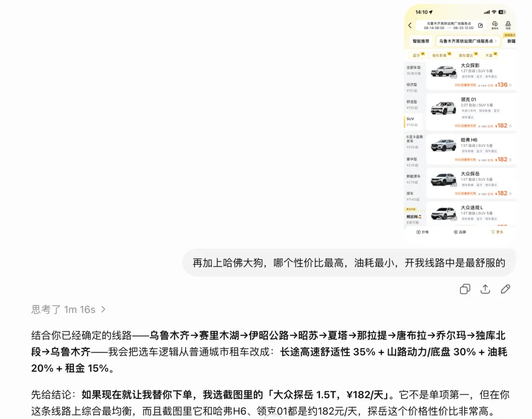The height and width of the screenshot is (419, 532).
Task: Open the 品牌 filter at the bottom
Action: coord(460,232)
